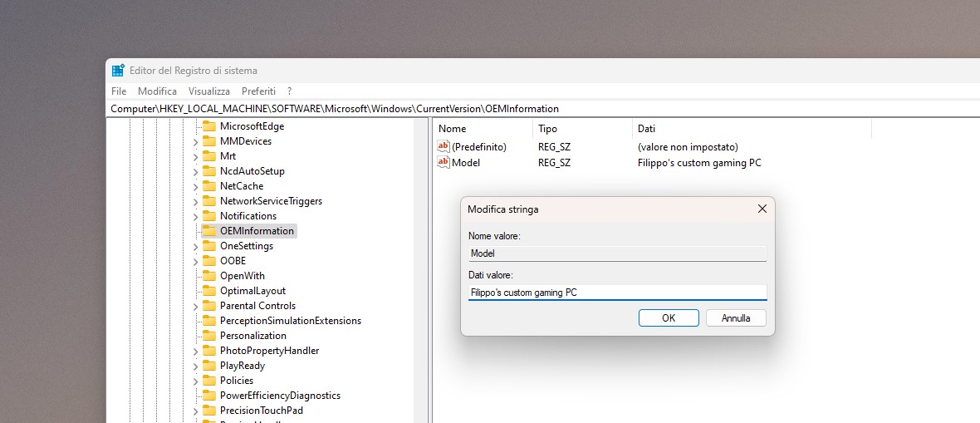Image resolution: width=980 pixels, height=423 pixels.
Task: Click the Notifications folder icon
Action: click(x=208, y=217)
